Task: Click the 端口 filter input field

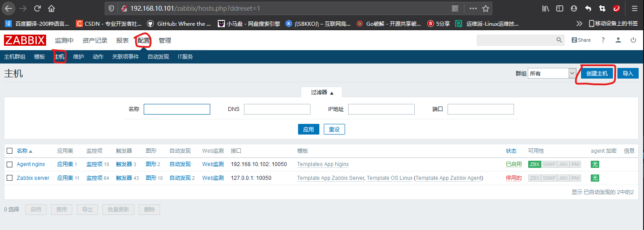Action: (481, 109)
